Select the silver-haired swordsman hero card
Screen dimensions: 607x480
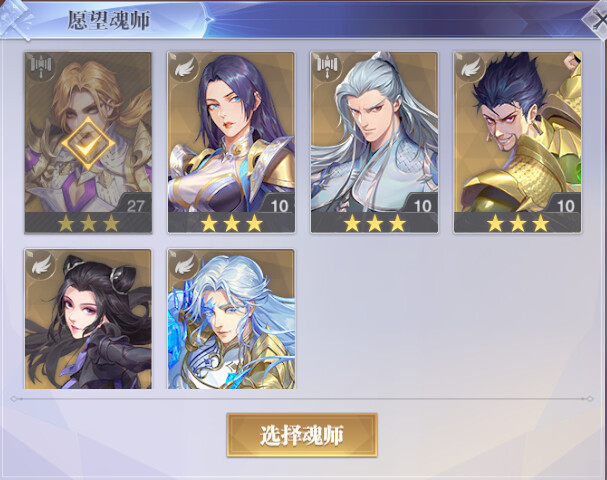[x=374, y=142]
